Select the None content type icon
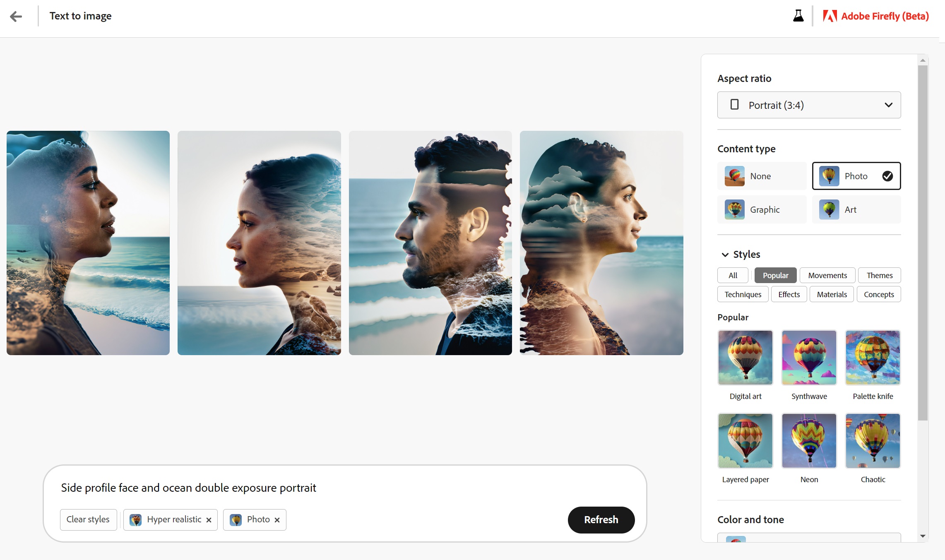This screenshot has height=560, width=945. (734, 175)
